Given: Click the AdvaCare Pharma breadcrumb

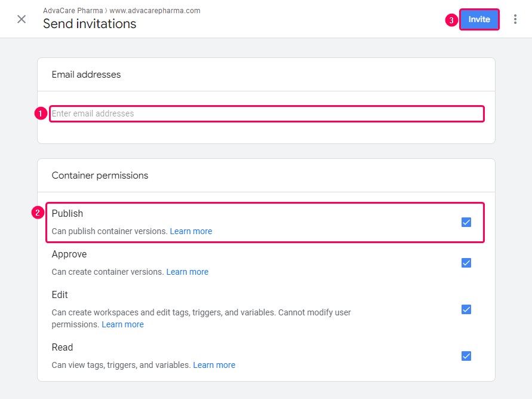Looking at the screenshot, I should (73, 11).
